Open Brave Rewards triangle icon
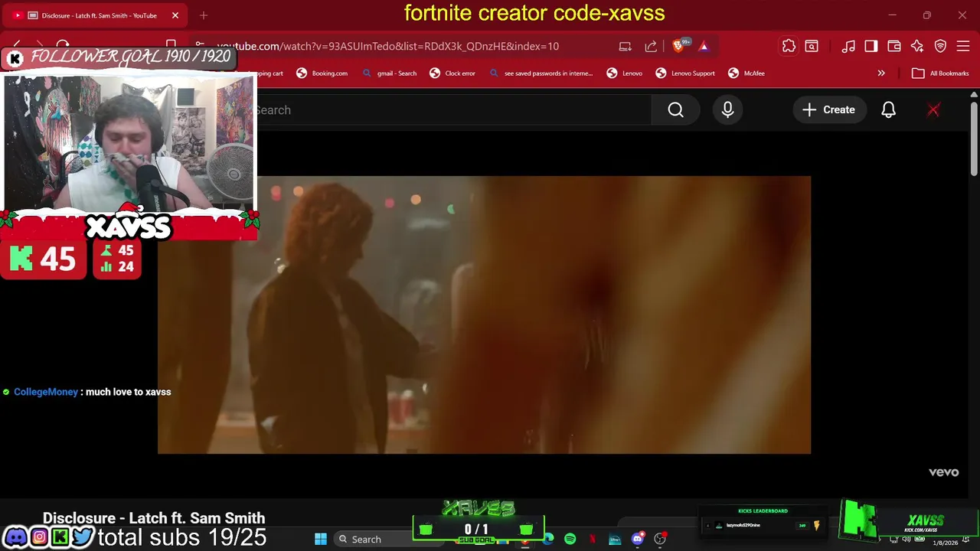This screenshot has height=551, width=980. (704, 46)
